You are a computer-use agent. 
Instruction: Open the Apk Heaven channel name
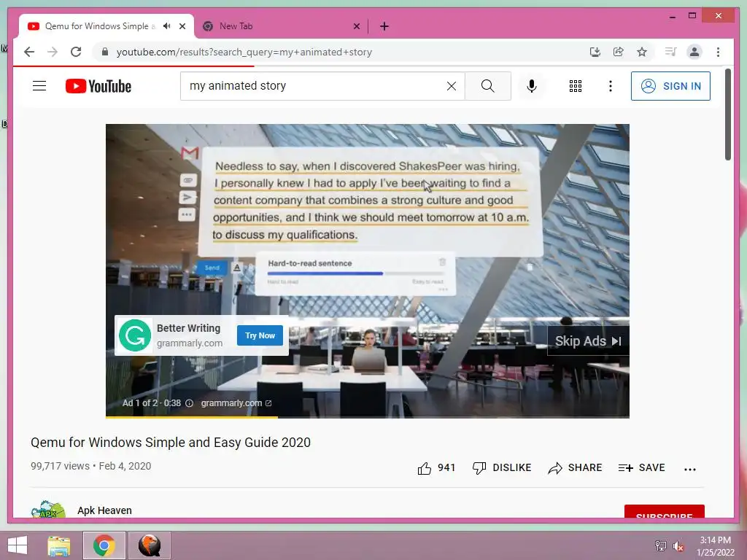click(x=104, y=510)
